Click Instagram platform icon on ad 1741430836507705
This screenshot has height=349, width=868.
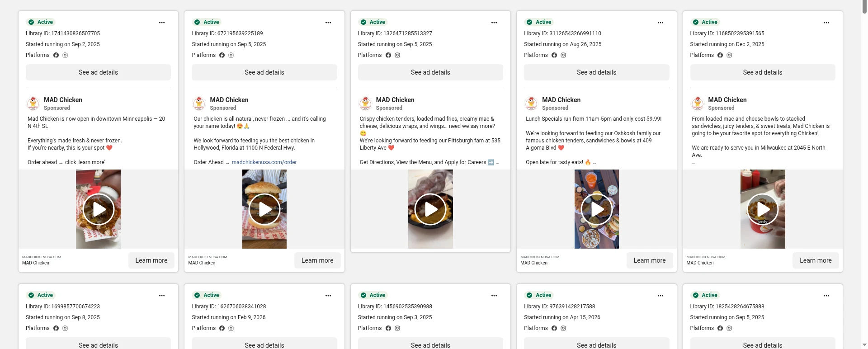click(65, 55)
